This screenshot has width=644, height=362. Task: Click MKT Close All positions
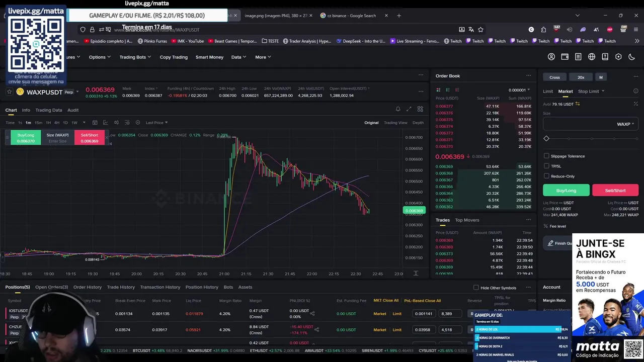point(386,301)
